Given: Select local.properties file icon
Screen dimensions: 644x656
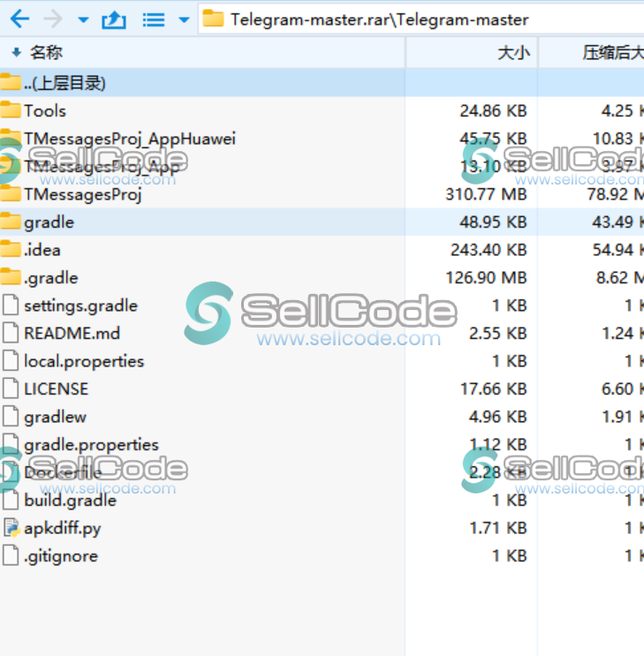Looking at the screenshot, I should (x=11, y=360).
